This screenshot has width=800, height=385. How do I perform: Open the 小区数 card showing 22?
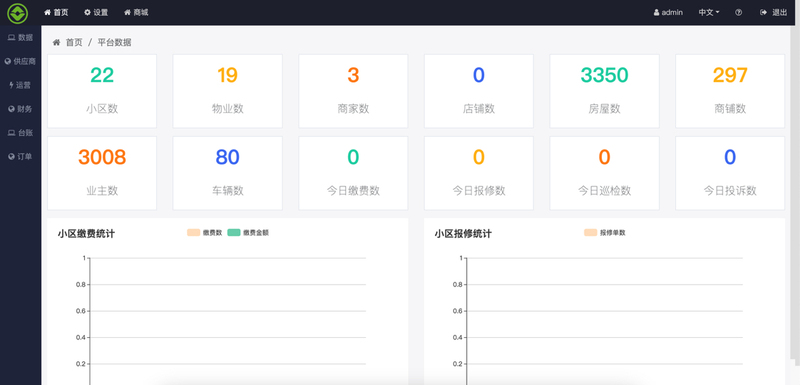102,91
